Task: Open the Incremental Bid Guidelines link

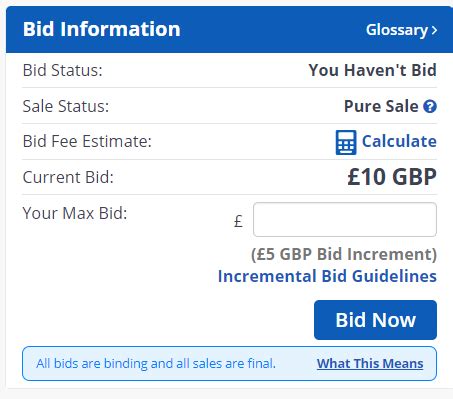Action: coord(327,276)
